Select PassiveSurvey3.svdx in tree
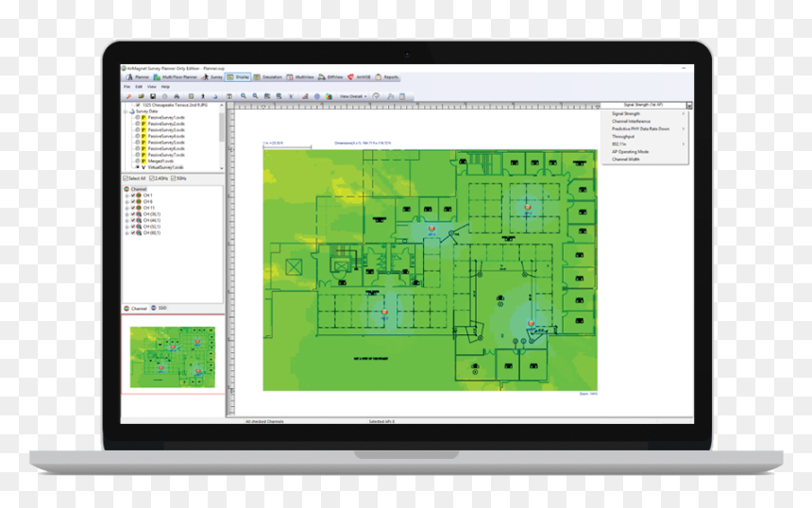The image size is (812, 508). coord(166,130)
